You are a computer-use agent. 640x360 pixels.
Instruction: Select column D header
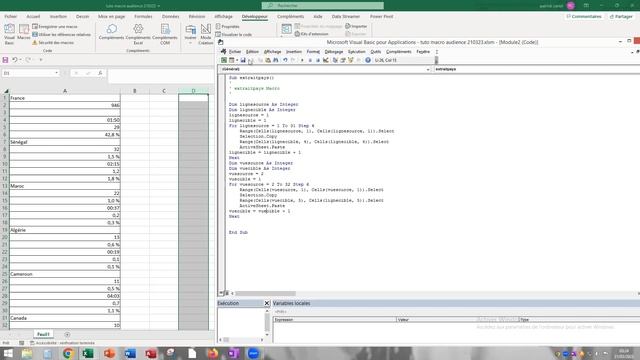tap(193, 91)
